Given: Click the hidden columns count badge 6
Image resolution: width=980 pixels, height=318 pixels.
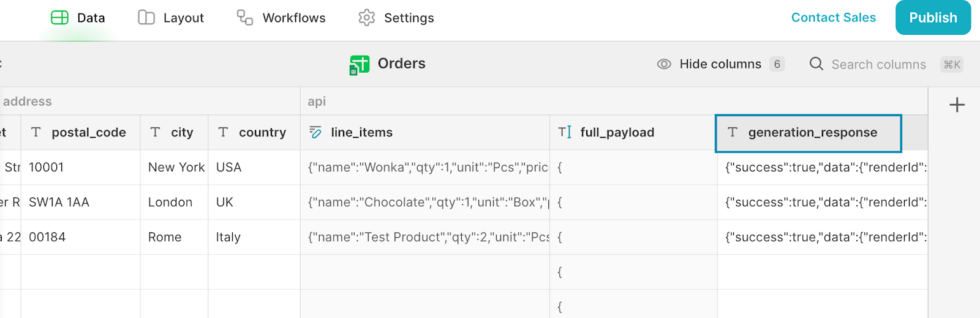Looking at the screenshot, I should 777,64.
